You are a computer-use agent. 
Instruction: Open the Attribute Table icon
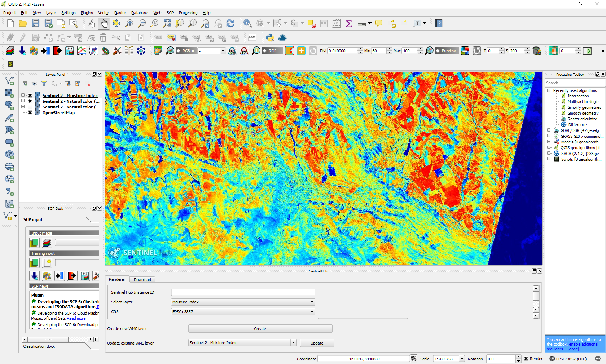324,24
